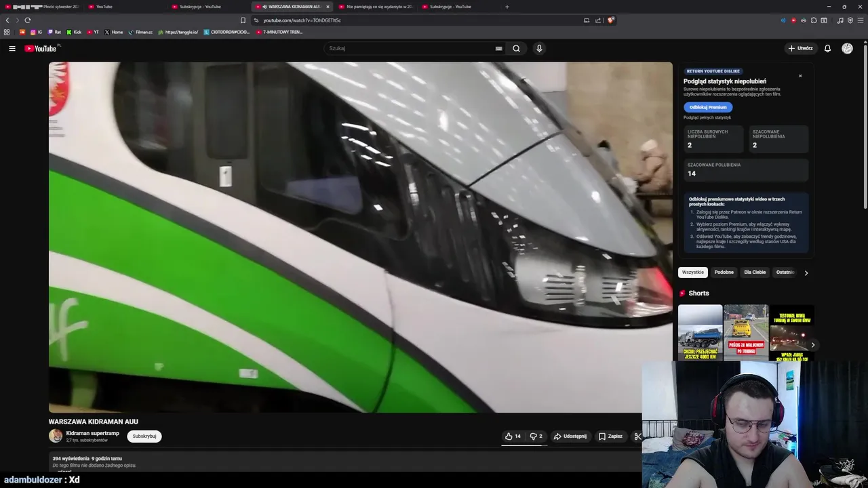Click the blue sound extension icon
The image size is (868, 488).
point(783,20)
